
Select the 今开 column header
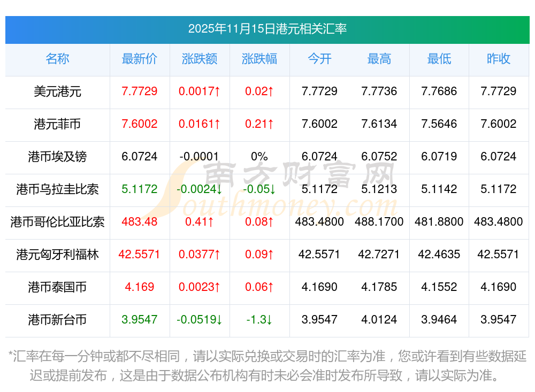point(319,59)
